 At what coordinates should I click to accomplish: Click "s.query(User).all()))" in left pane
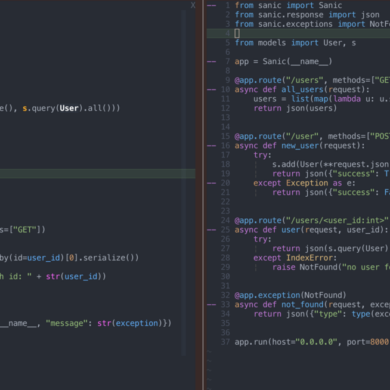[71, 108]
